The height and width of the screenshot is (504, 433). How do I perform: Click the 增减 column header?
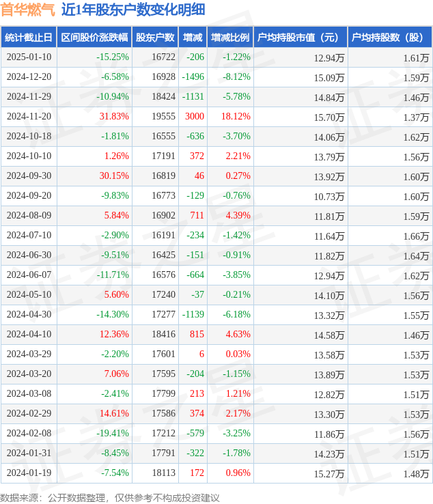[193, 38]
